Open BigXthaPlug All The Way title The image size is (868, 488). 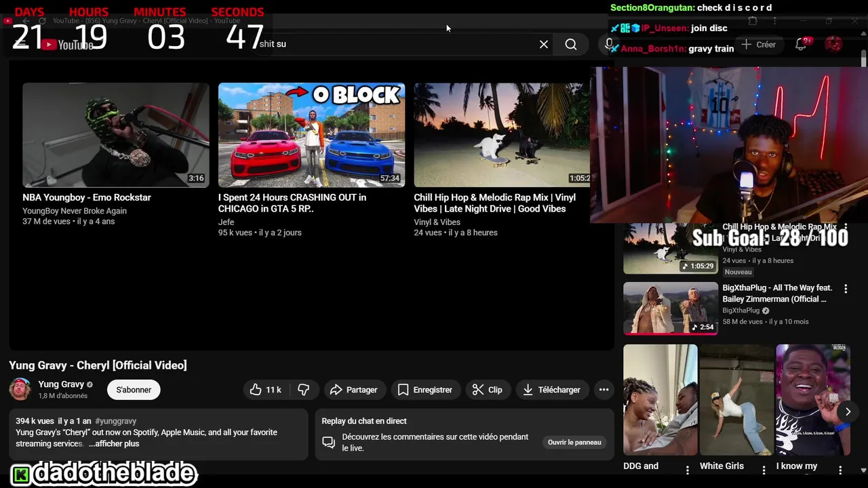(x=777, y=293)
